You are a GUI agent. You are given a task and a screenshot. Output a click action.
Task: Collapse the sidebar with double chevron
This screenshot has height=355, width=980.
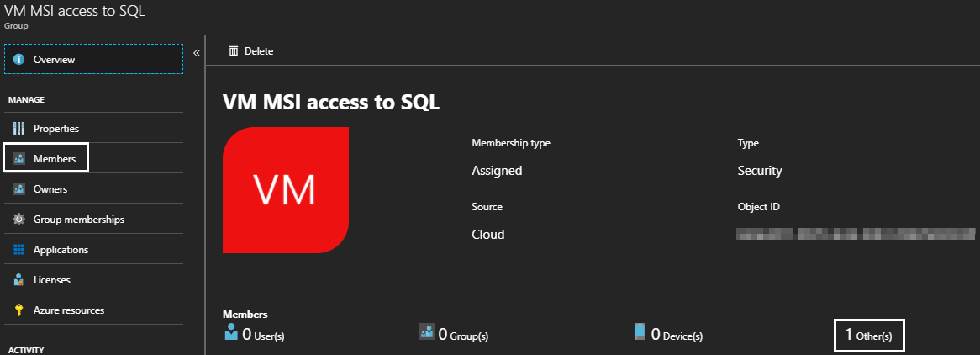click(x=197, y=53)
